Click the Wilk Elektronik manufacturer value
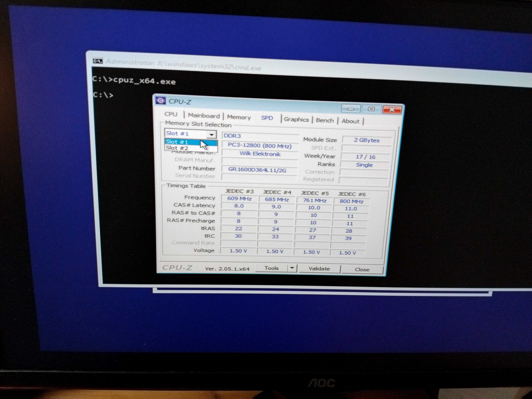Viewport: 532px width, 399px height. point(260,154)
